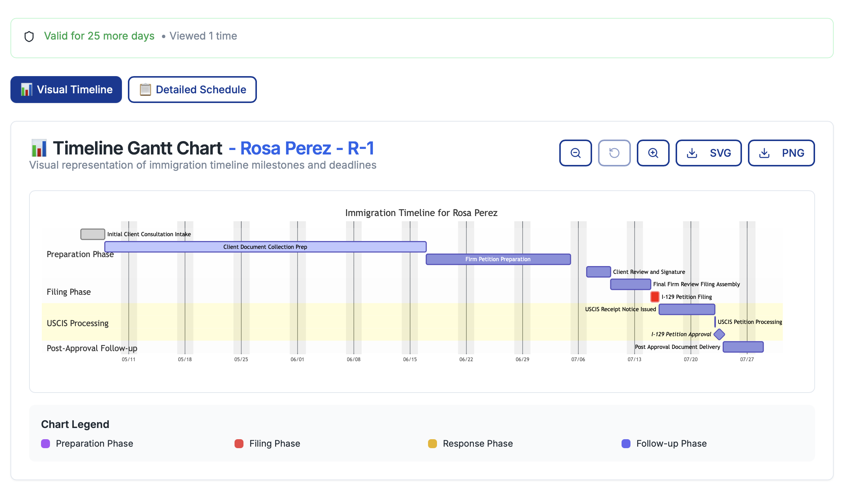Viewport: 868px width, 503px height.
Task: Click the zoom in magnifier icon
Action: 653,153
